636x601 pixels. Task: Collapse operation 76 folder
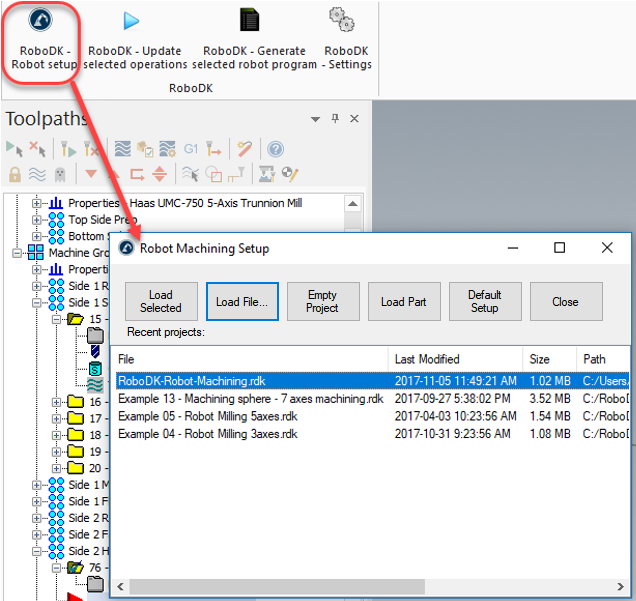click(56, 568)
